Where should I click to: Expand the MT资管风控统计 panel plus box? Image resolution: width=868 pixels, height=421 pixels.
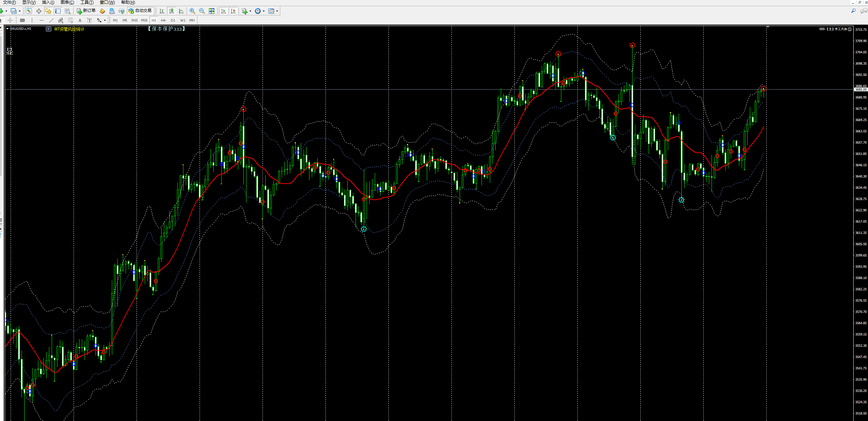click(49, 29)
